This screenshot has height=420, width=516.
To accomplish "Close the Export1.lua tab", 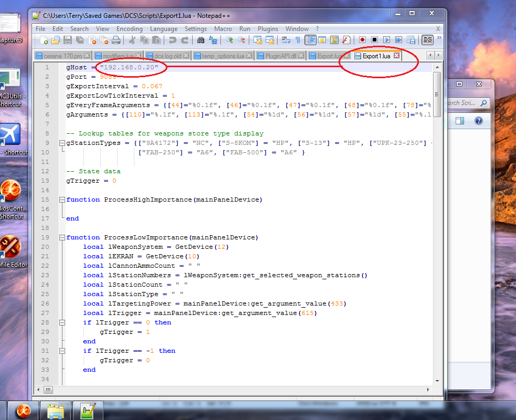I will (x=397, y=56).
